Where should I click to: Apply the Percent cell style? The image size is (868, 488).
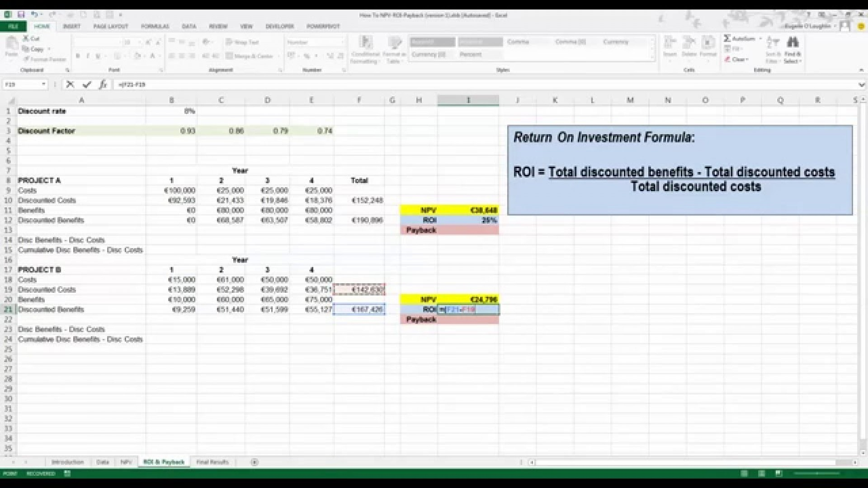click(471, 54)
